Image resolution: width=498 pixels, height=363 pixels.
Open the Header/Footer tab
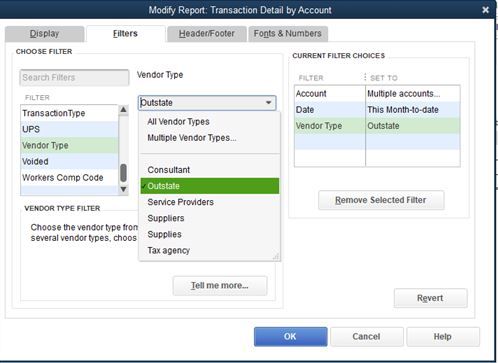[x=207, y=34]
